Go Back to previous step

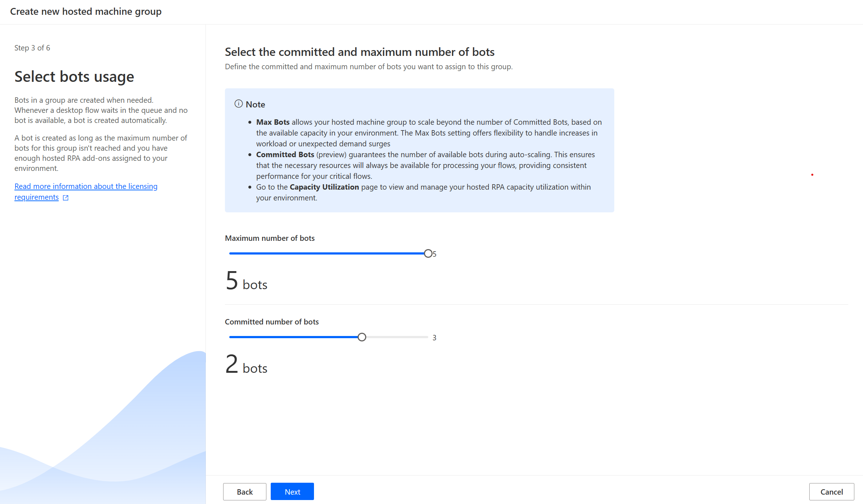[245, 491]
